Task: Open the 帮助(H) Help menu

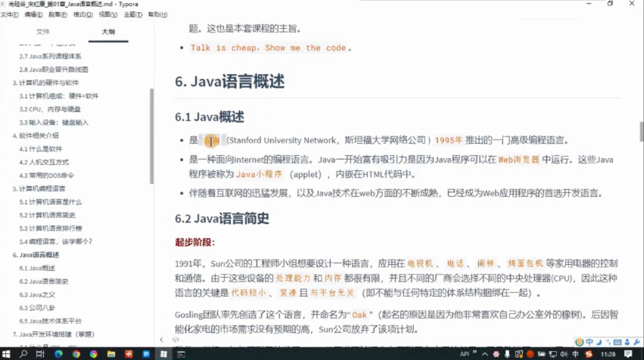Action: [157, 15]
